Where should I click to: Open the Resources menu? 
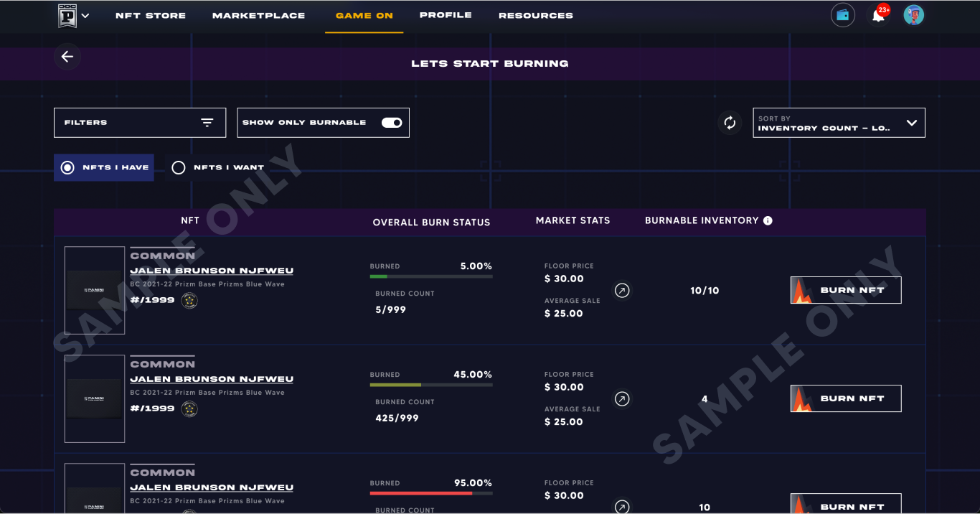click(536, 16)
